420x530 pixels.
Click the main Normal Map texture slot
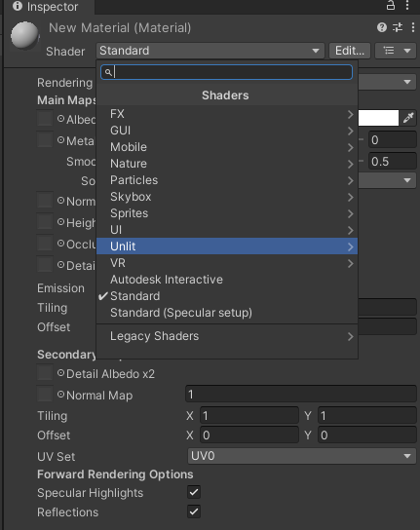[45, 200]
